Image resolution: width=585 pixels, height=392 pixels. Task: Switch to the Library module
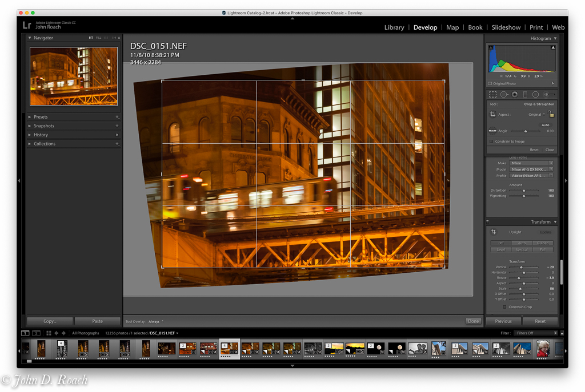(x=394, y=27)
